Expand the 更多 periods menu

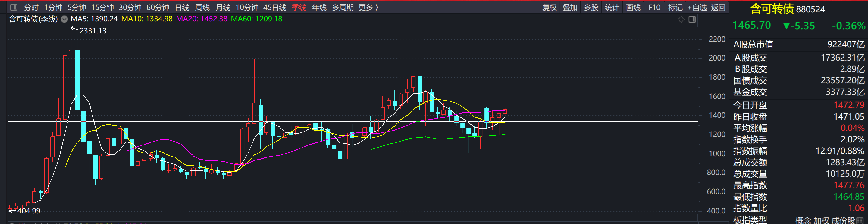(x=368, y=8)
